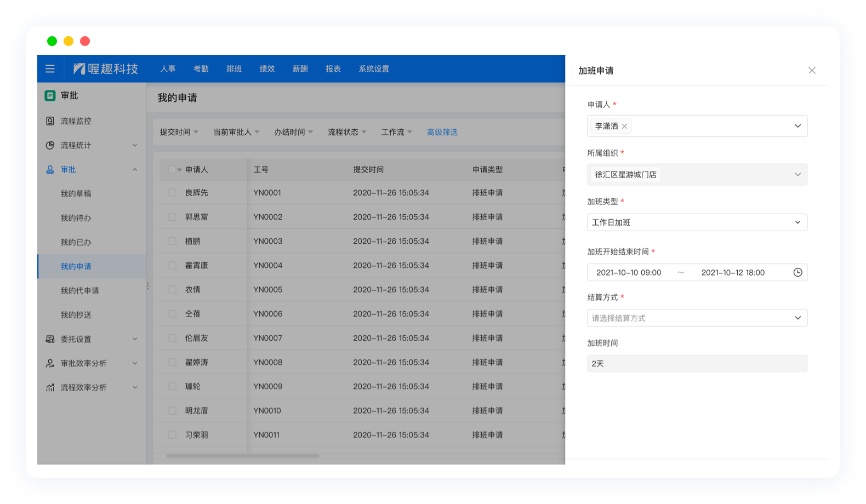
Task: Close the 加班申请 panel
Action: pyautogui.click(x=812, y=70)
